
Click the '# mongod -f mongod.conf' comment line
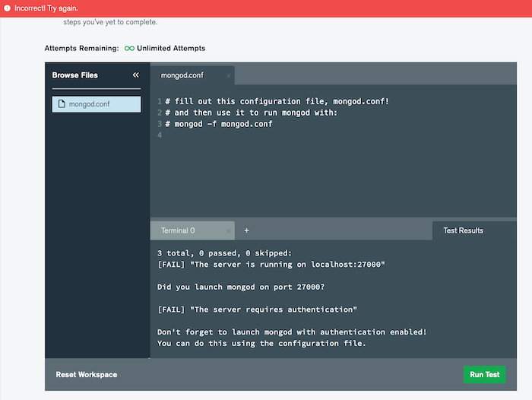pos(219,124)
